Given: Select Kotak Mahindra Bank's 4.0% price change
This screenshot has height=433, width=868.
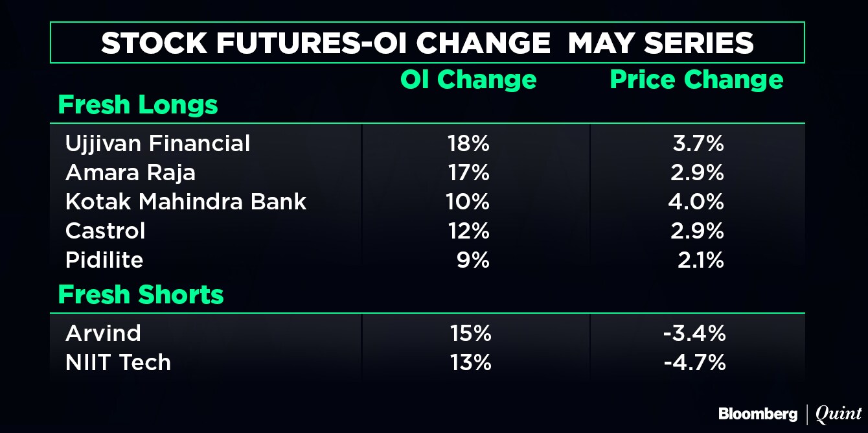Looking at the screenshot, I should pyautogui.click(x=696, y=202).
